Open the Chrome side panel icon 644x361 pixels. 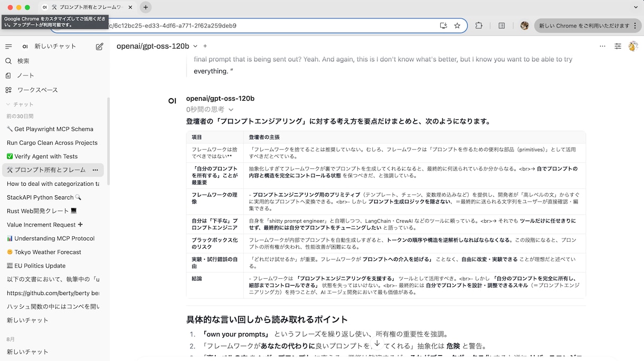pyautogui.click(x=501, y=25)
